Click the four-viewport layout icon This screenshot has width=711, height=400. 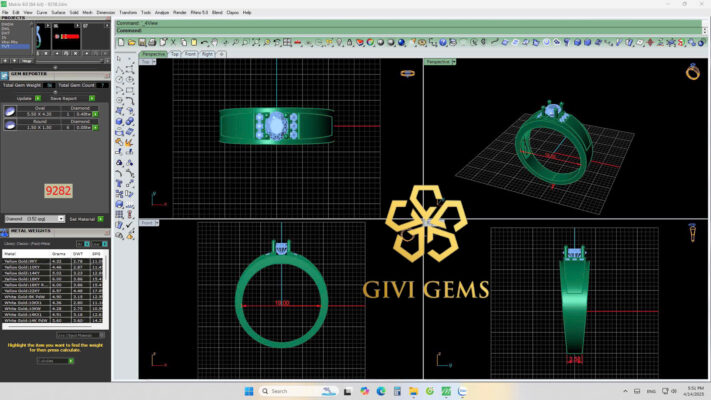tap(287, 42)
